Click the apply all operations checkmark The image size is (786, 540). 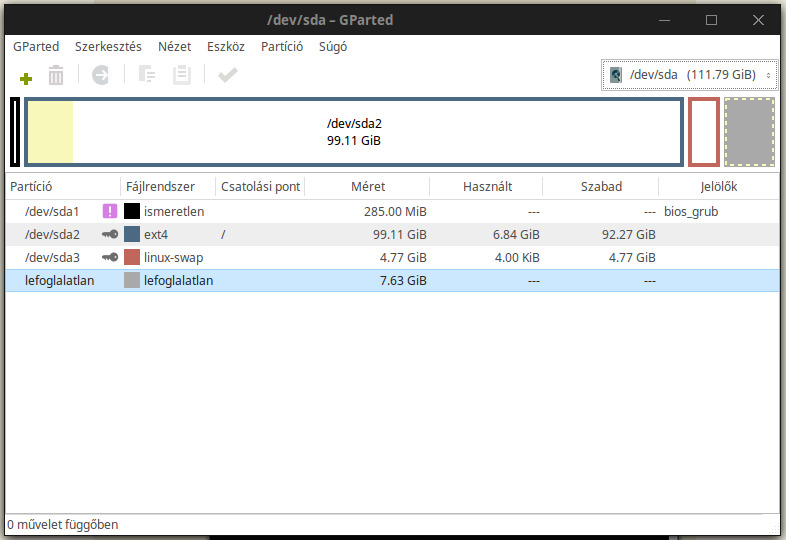click(228, 75)
